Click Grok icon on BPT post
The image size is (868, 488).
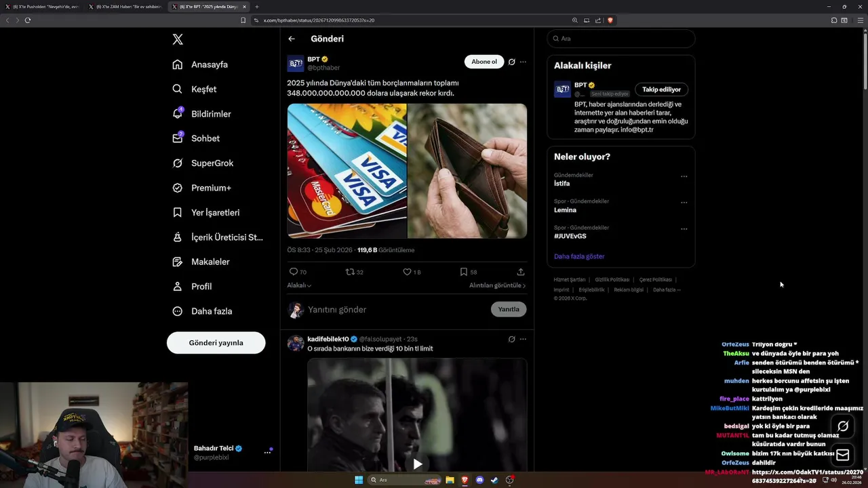(512, 62)
